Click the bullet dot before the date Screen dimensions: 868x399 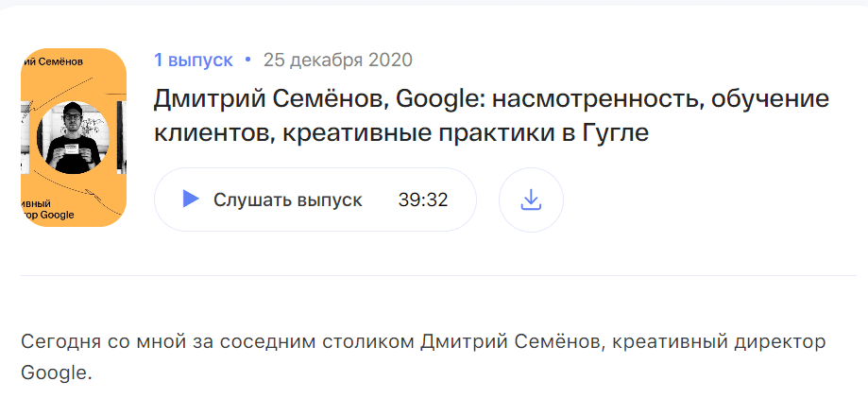[247, 61]
